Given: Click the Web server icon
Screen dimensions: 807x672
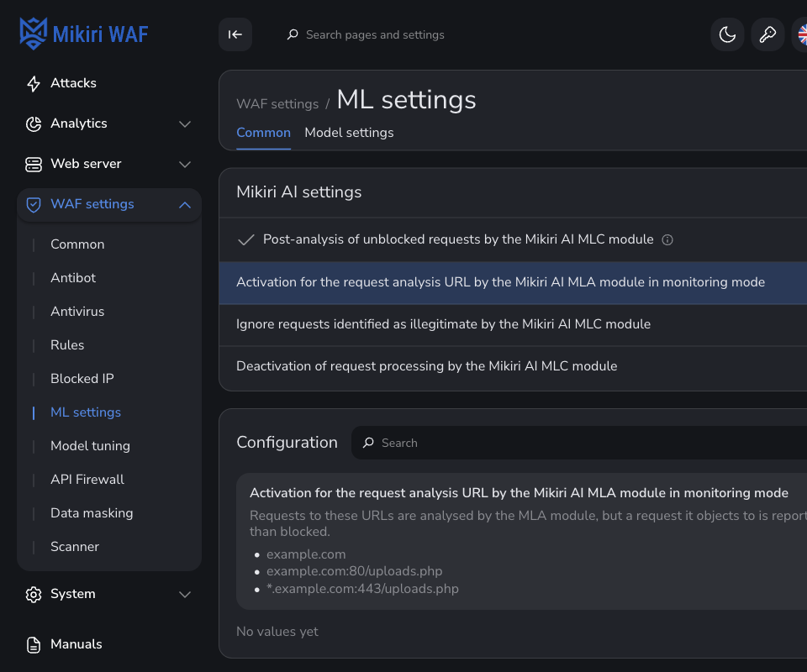Looking at the screenshot, I should tap(34, 165).
